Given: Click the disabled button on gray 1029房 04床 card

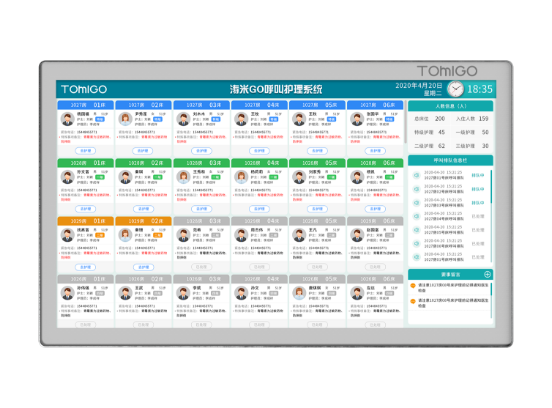Looking at the screenshot, I should pyautogui.click(x=259, y=267).
